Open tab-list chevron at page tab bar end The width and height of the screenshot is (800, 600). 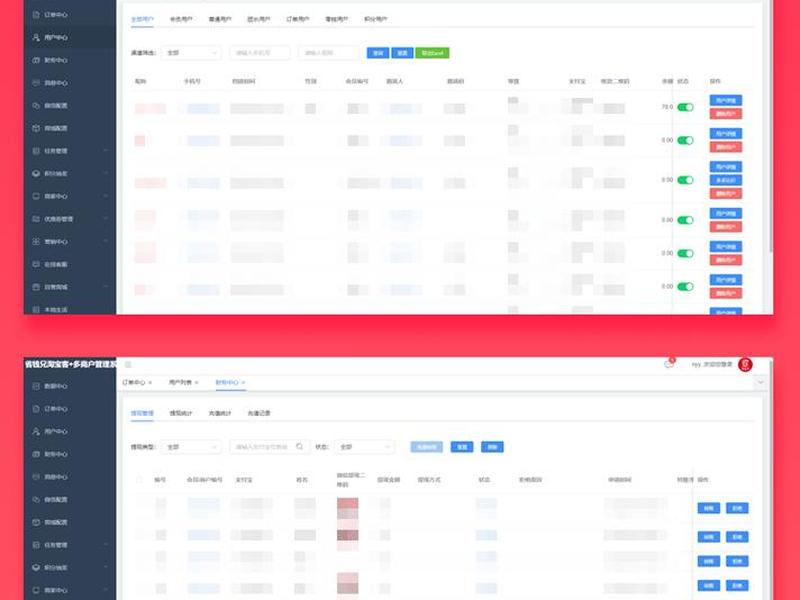[x=761, y=382]
